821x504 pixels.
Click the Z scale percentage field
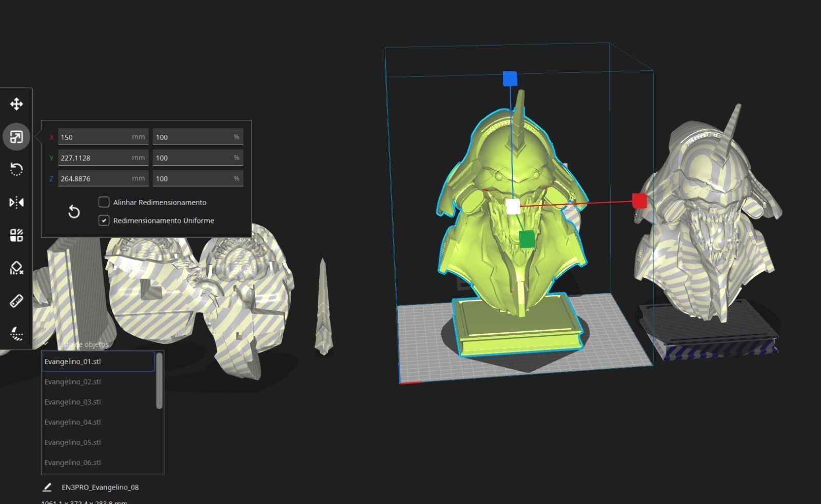pos(198,178)
